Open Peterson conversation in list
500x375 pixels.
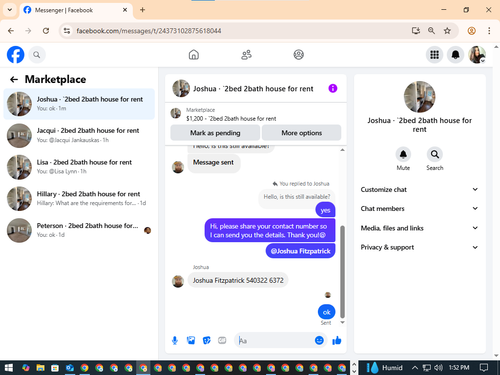point(79,230)
